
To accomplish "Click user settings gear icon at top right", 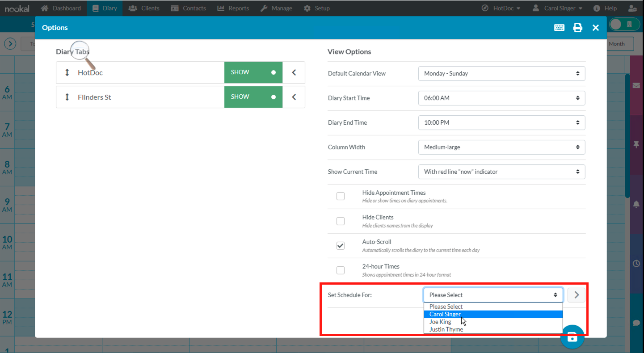I will 632,8.
